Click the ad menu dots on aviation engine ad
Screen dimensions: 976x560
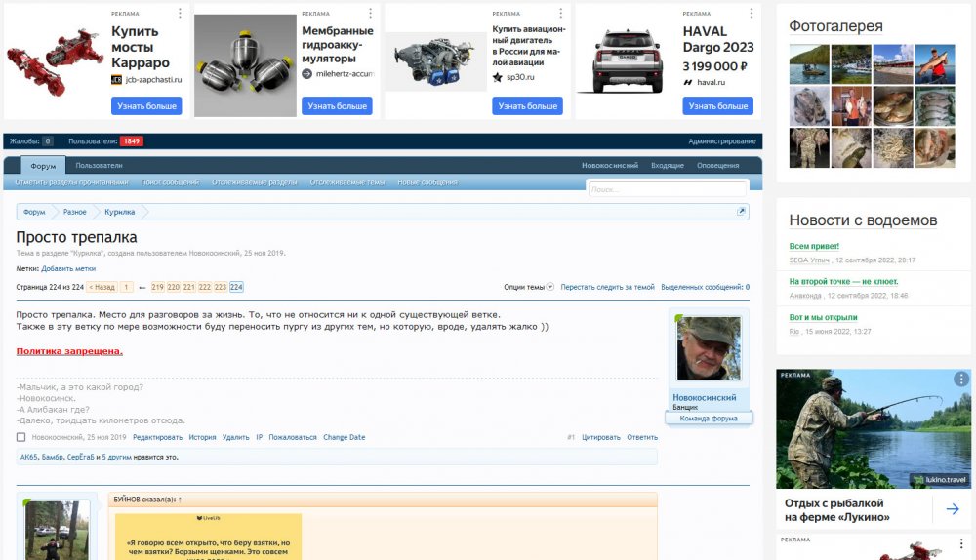tap(560, 14)
